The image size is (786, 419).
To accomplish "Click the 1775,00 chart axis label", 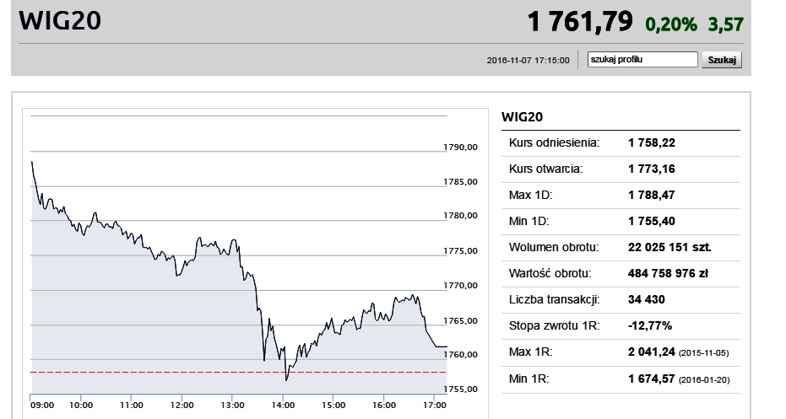I will pos(460,251).
